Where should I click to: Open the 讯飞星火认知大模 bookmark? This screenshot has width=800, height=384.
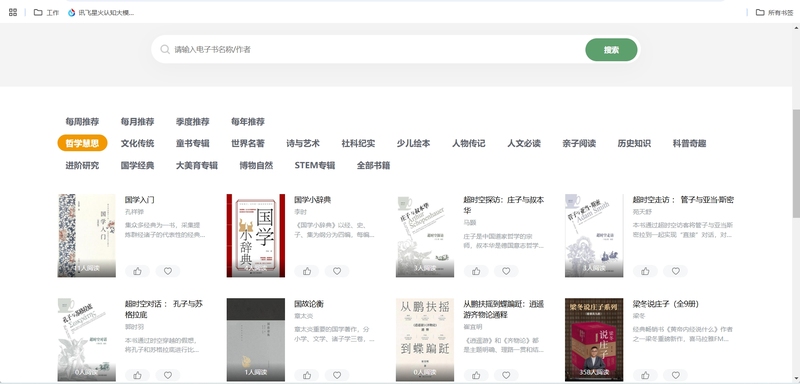(101, 12)
